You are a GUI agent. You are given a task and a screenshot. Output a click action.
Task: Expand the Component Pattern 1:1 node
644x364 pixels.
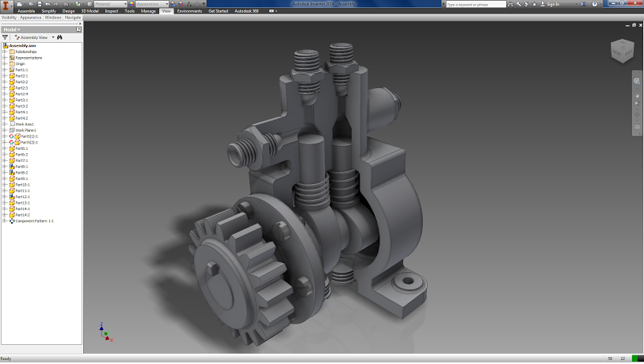[5, 221]
